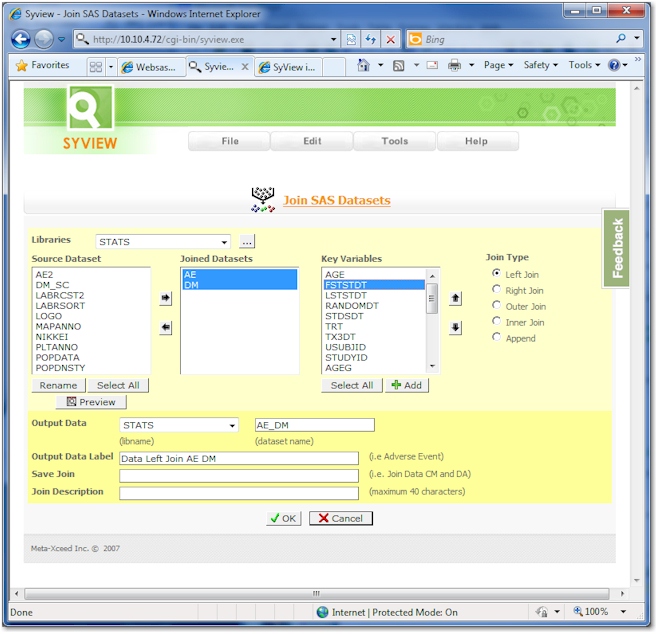Expand the Bing search provider dropdown

click(x=637, y=39)
